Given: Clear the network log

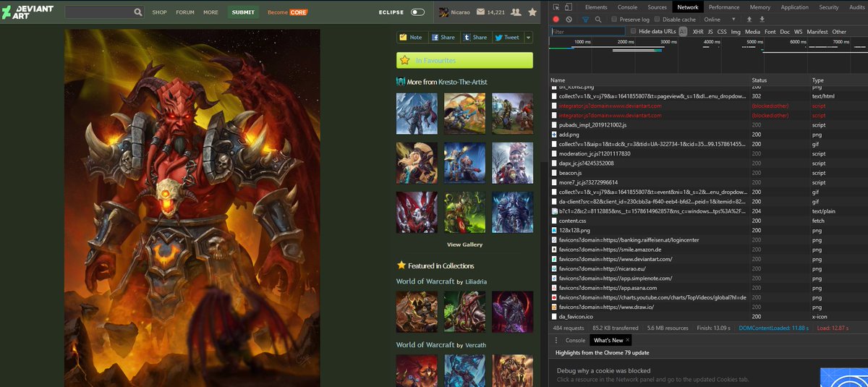Looking at the screenshot, I should tap(569, 20).
